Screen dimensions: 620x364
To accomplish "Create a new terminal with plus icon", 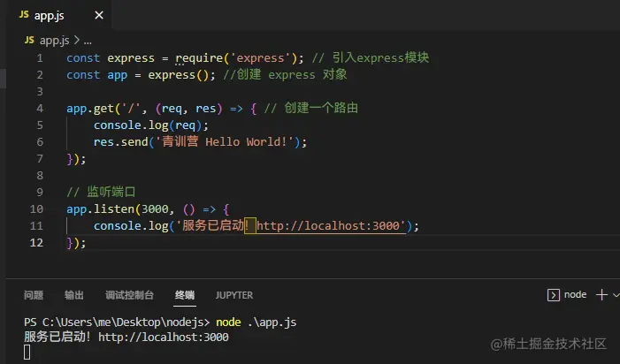I will 601,294.
